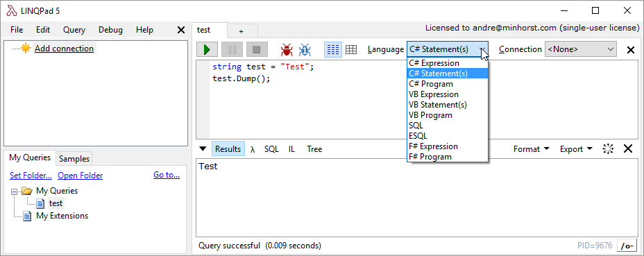Close the left panel with X beside Help

coord(180,30)
